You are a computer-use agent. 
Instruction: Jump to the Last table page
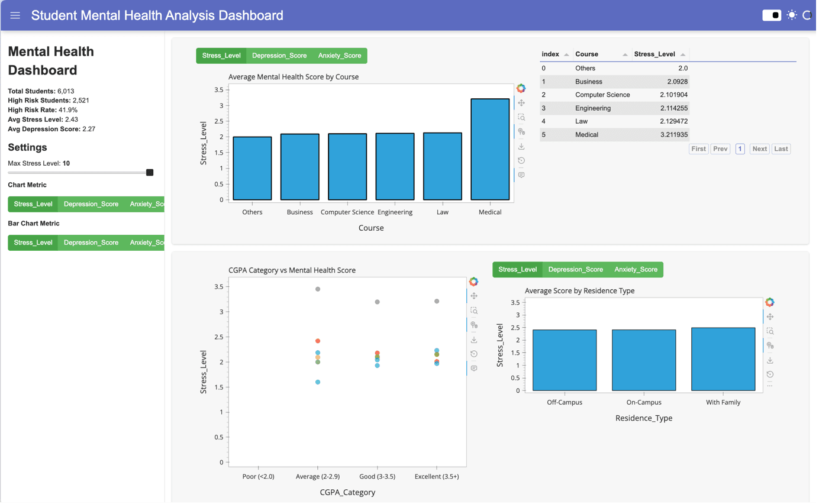[783, 150]
